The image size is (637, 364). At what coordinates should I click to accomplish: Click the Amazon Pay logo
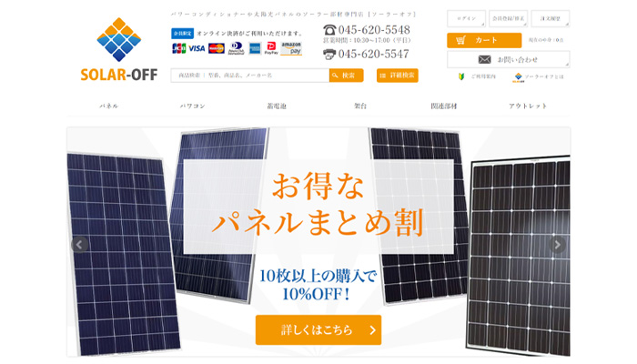(291, 48)
